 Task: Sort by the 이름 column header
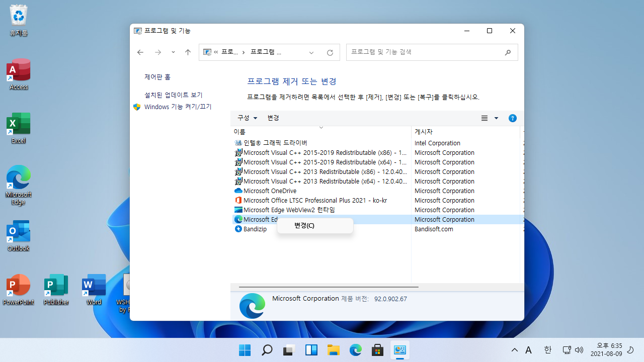click(x=320, y=132)
